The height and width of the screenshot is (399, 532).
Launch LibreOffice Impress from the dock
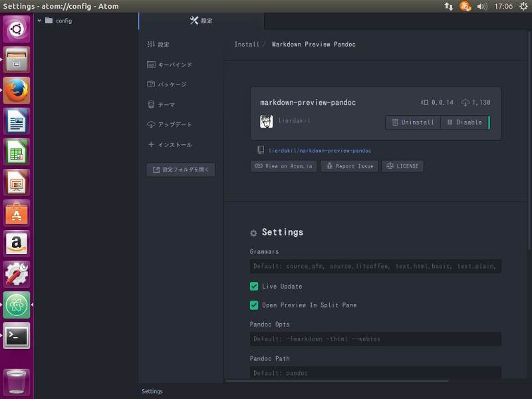(x=17, y=182)
